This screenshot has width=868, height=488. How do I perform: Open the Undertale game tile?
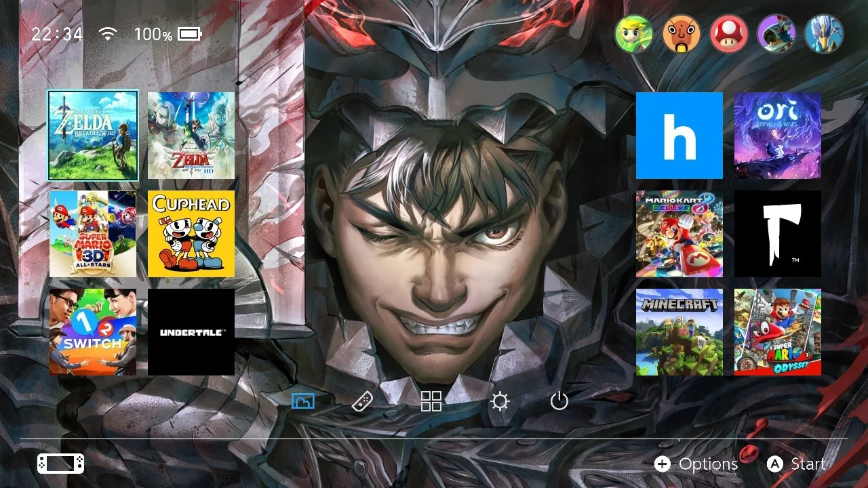point(191,332)
